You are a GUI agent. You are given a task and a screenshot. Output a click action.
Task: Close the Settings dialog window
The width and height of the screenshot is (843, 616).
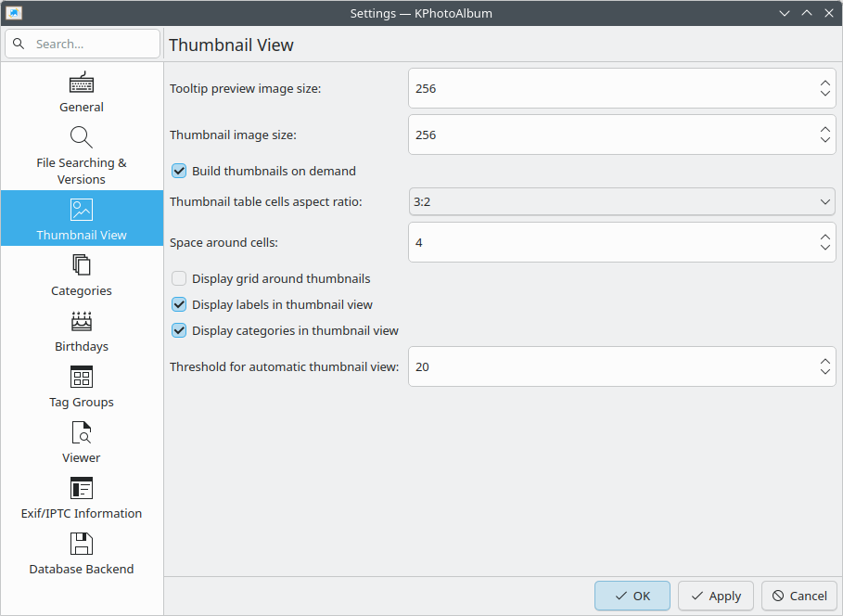point(829,13)
